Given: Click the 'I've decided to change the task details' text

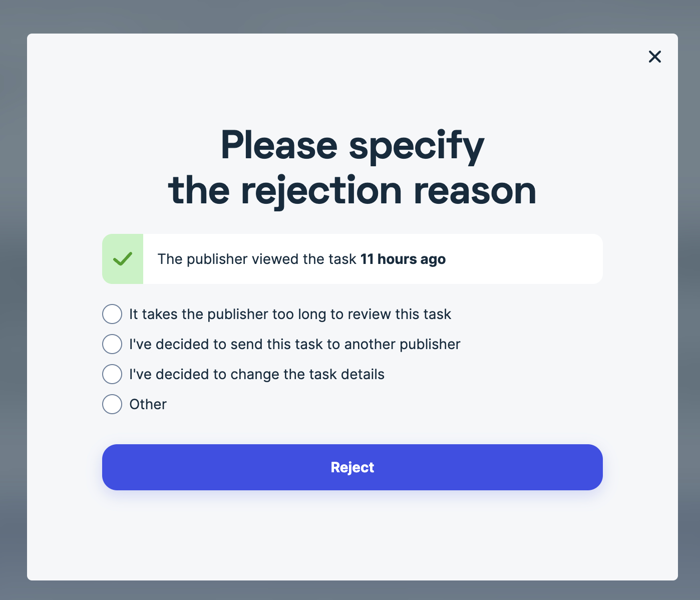Looking at the screenshot, I should click(x=256, y=374).
